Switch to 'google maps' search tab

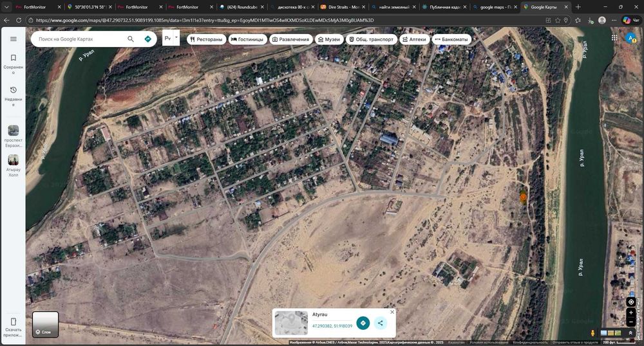pyautogui.click(x=495, y=7)
